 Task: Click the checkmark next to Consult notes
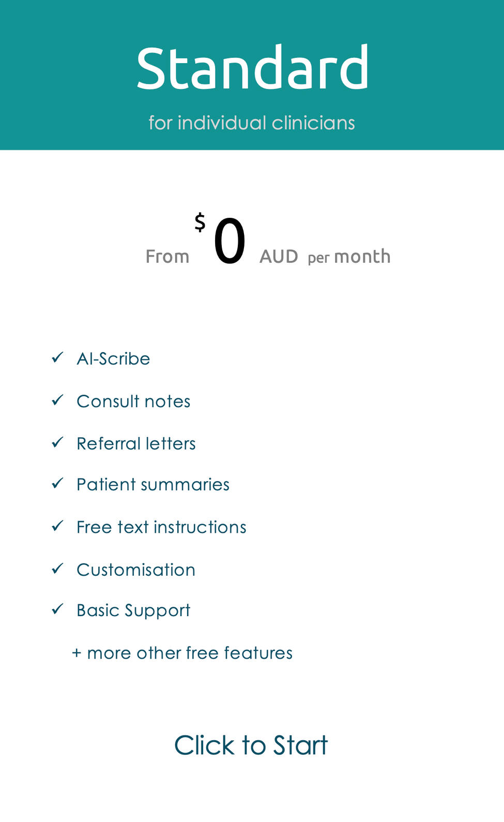(57, 400)
